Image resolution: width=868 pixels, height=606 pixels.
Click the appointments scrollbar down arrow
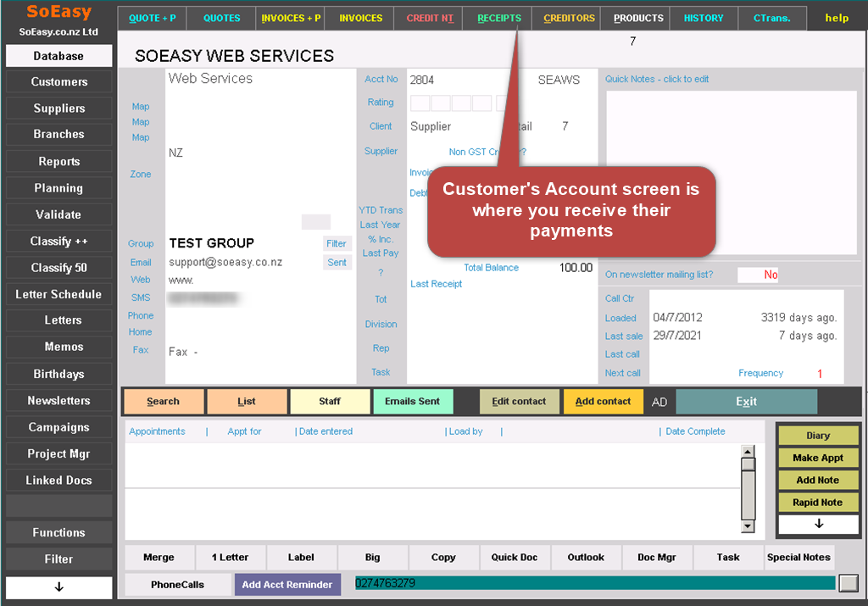(x=748, y=526)
